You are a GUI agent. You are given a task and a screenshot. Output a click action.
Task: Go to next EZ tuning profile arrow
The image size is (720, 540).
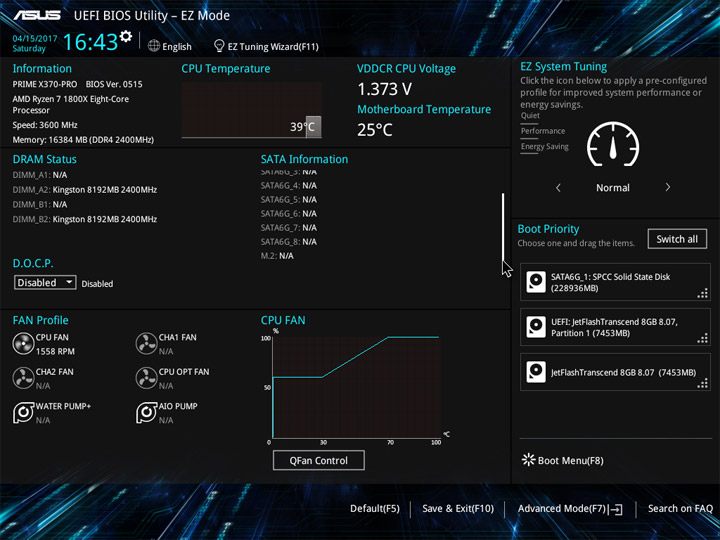click(668, 187)
